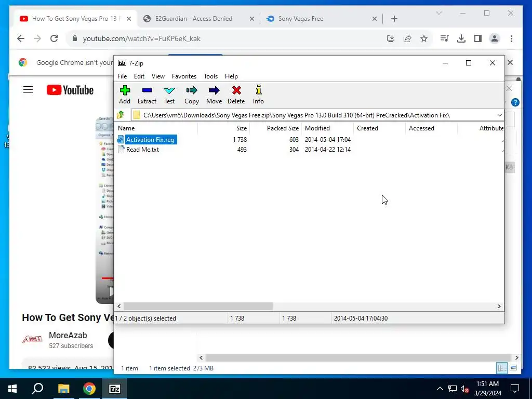Click the Chrome taskbar icon
532x399 pixels.
89,389
